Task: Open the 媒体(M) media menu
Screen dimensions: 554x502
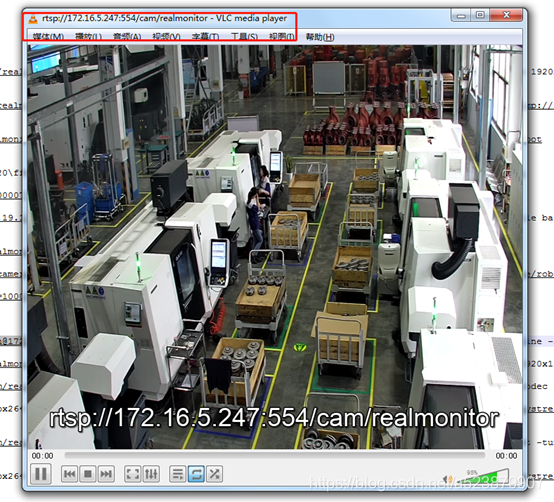Action: coord(48,37)
